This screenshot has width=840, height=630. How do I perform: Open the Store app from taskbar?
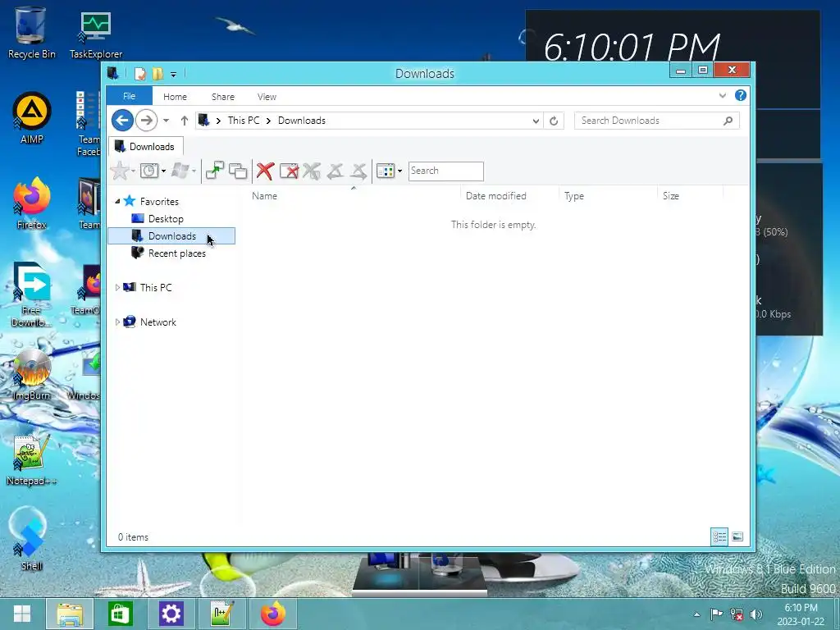[x=120, y=614]
